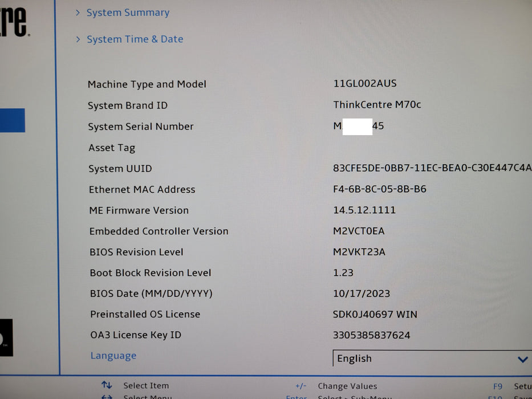This screenshot has width=532, height=399.
Task: Click the up-down arrows Select Item icon
Action: (107, 385)
